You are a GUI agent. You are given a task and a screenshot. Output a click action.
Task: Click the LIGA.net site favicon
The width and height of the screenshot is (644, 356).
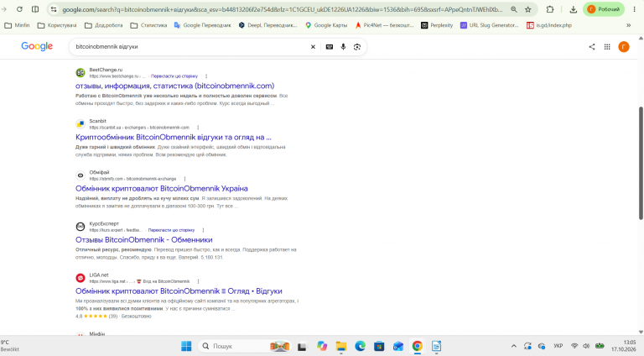(x=80, y=278)
